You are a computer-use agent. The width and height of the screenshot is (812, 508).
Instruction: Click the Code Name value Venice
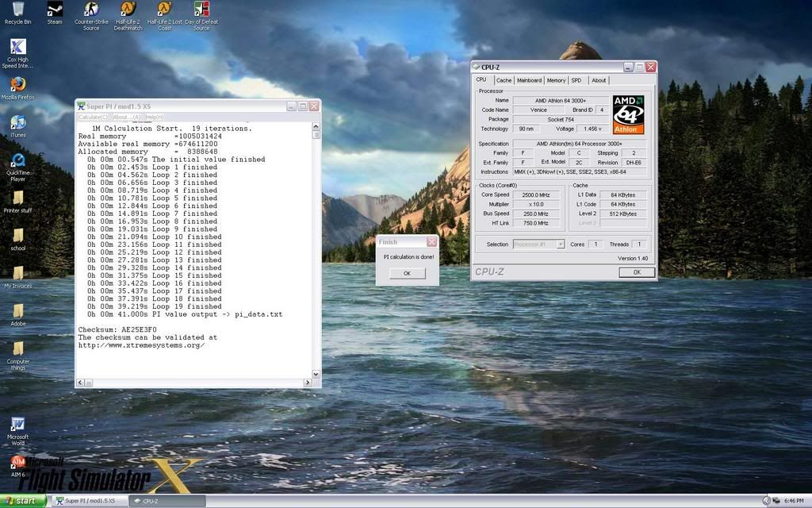click(x=538, y=110)
